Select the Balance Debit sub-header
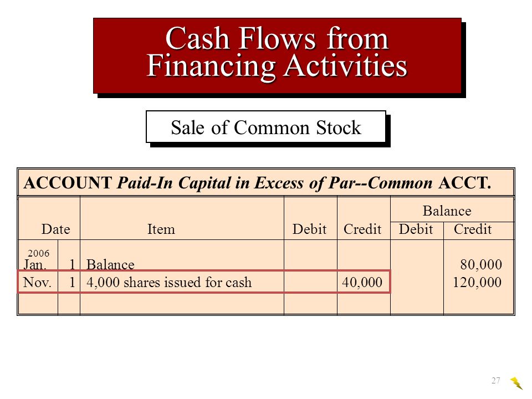Image resolution: width=532 pixels, height=399 pixels. point(416,229)
